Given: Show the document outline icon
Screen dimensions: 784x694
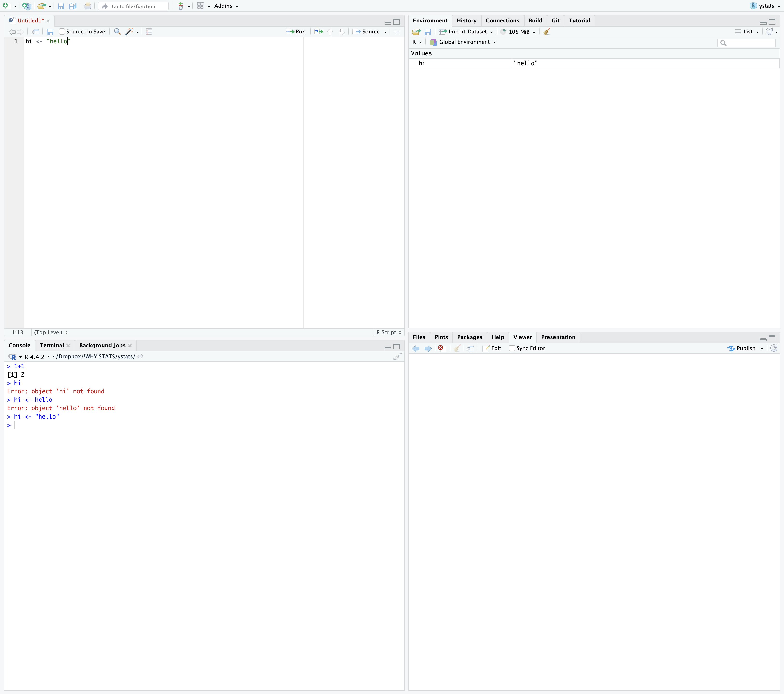Looking at the screenshot, I should coord(397,32).
